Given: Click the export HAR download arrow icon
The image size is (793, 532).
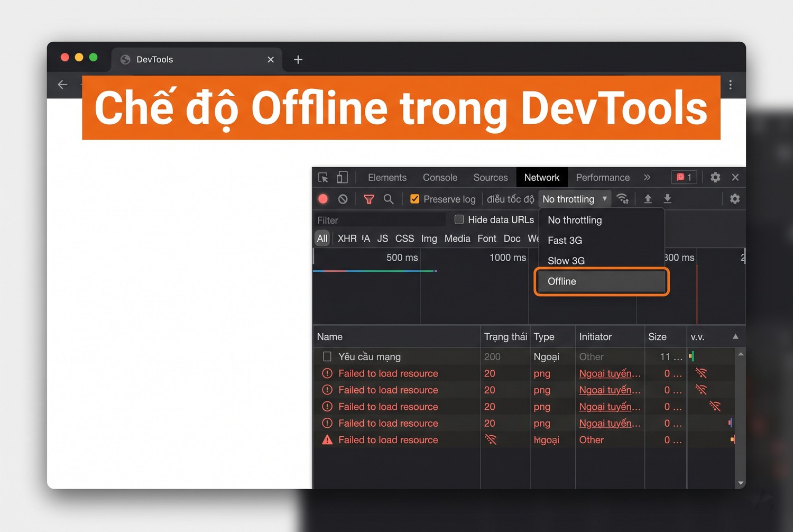Looking at the screenshot, I should (668, 198).
